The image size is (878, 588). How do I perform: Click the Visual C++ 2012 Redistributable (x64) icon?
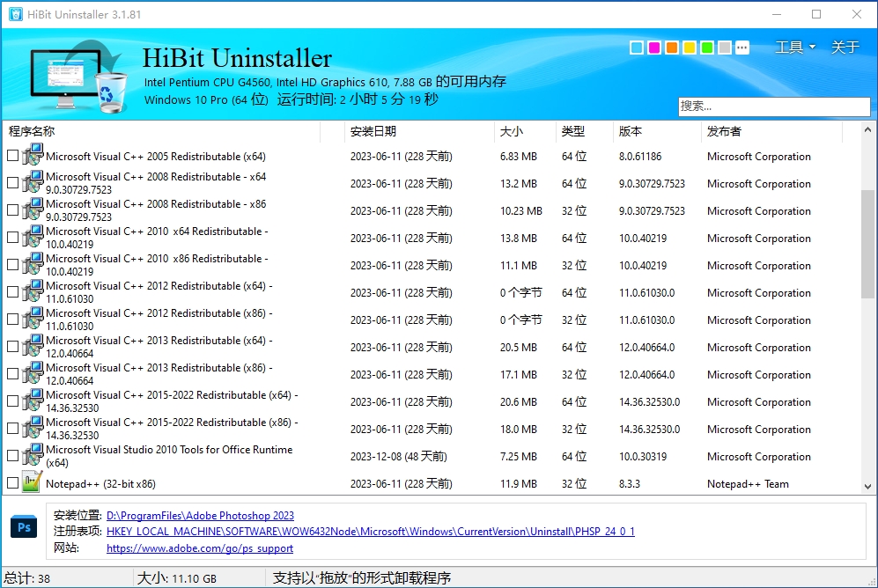tap(33, 291)
